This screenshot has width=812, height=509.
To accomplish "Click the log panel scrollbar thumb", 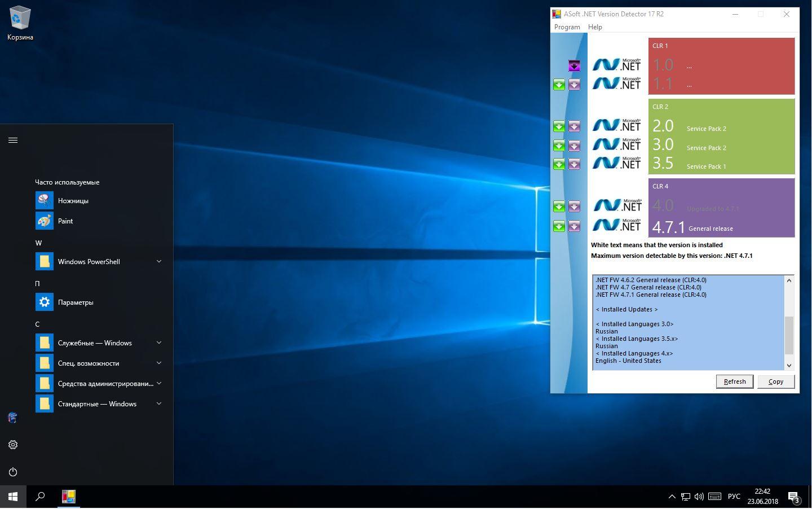I will [789, 335].
